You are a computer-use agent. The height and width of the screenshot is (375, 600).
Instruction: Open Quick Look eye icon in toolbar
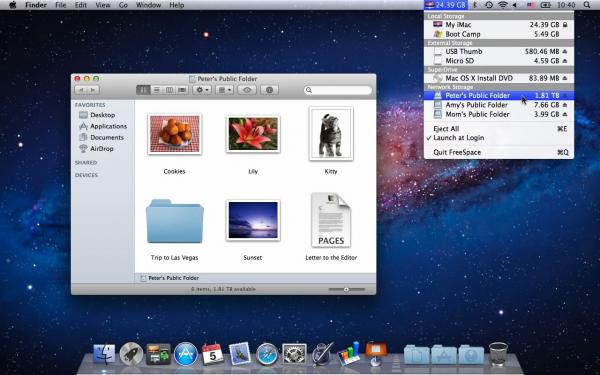[x=247, y=90]
